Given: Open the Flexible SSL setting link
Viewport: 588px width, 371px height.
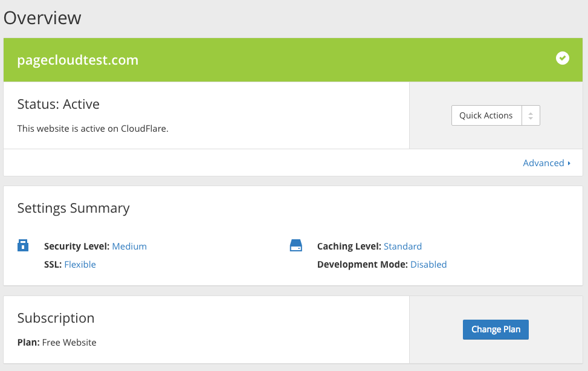Looking at the screenshot, I should click(80, 265).
